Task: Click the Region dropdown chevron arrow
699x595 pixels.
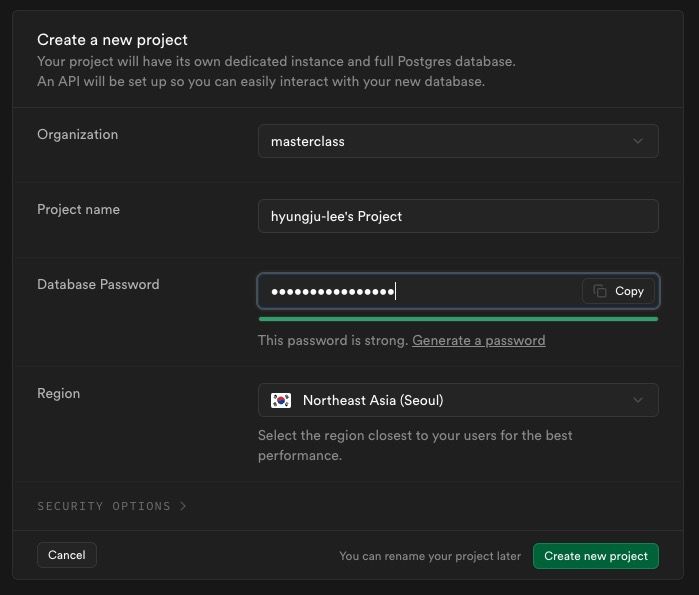Action: (x=638, y=400)
